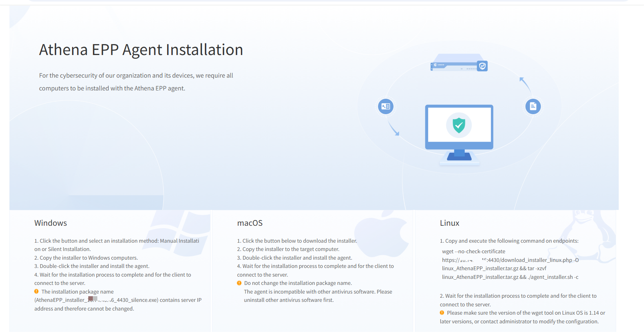Click "2. Copy the installer to the target computer."
Image resolution: width=644 pixels, height=332 pixels.
(x=288, y=249)
